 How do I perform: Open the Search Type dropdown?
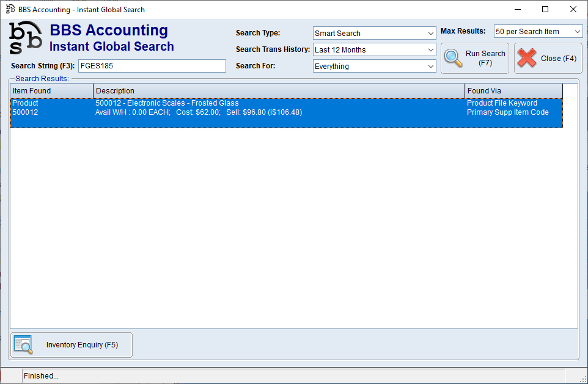[x=374, y=33]
